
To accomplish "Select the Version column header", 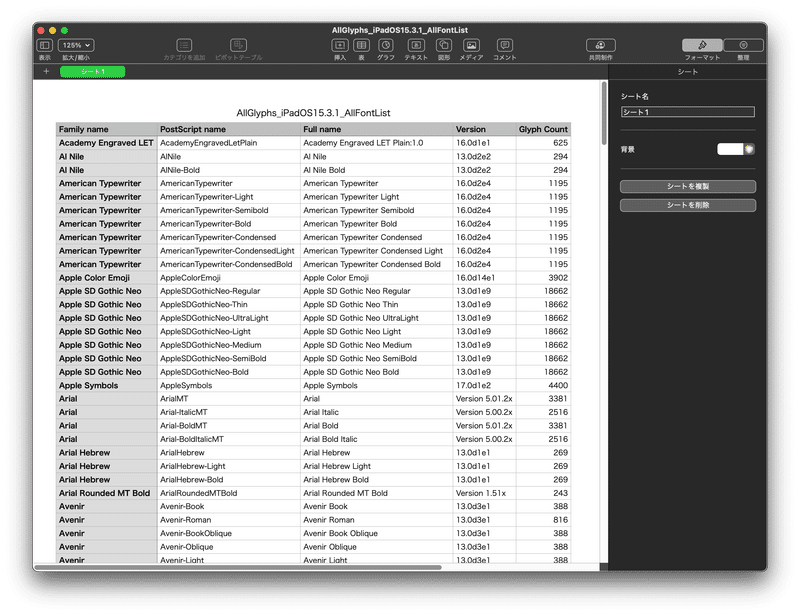I will 484,129.
